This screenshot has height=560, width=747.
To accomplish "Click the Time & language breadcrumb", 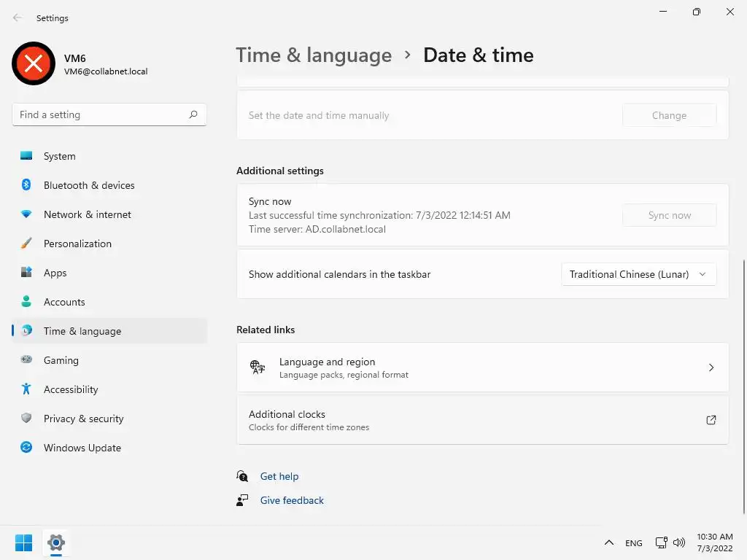I will point(314,55).
